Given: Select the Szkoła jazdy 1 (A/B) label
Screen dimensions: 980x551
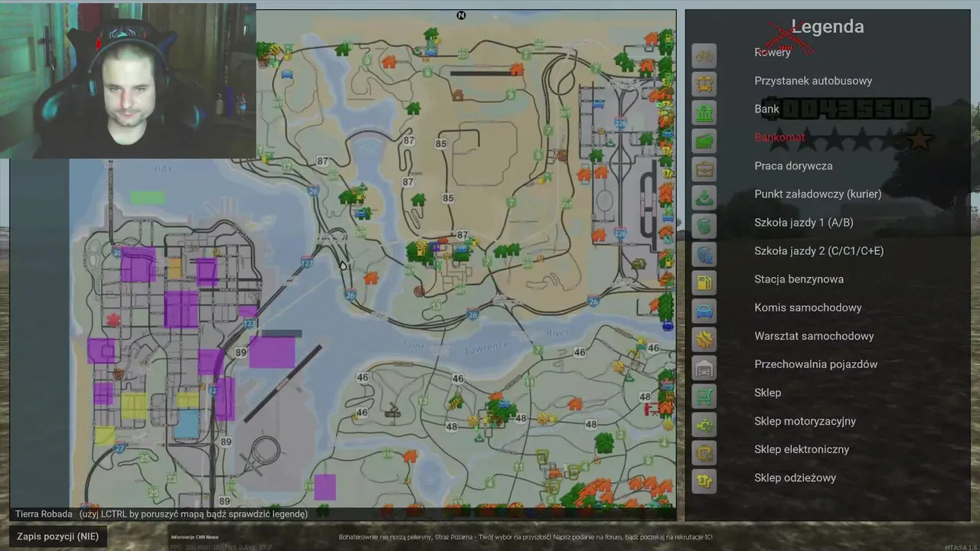Looking at the screenshot, I should (x=804, y=222).
